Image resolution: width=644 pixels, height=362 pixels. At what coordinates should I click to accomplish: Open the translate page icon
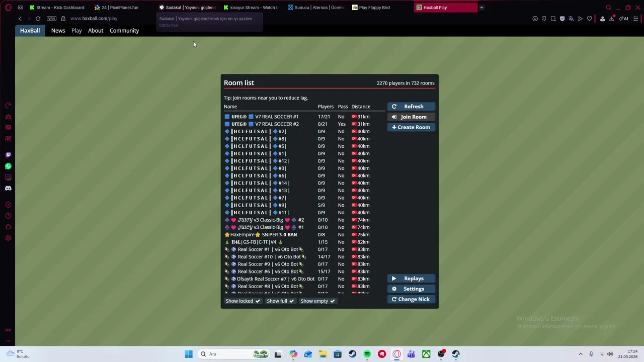click(571, 19)
